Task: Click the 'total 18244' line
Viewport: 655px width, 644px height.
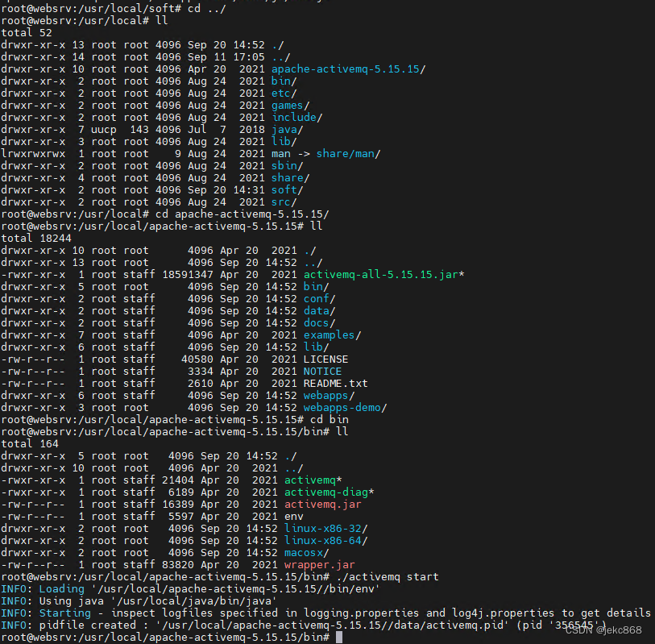Action: [x=36, y=239]
